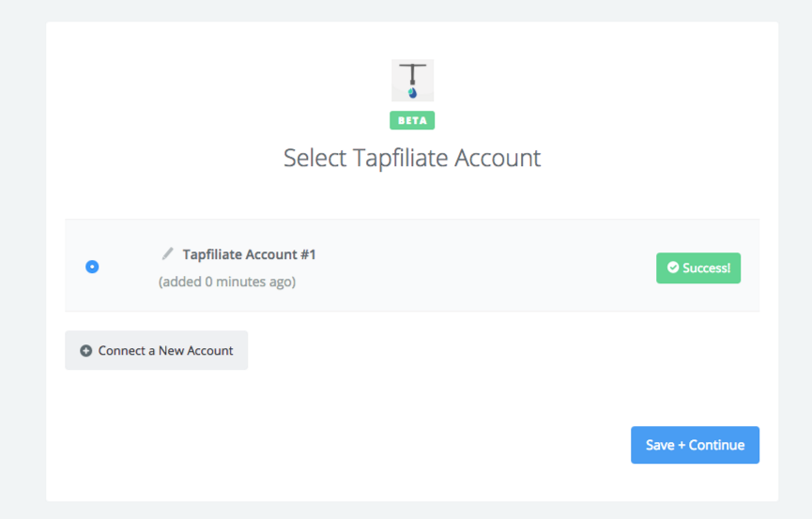Click the word "Tapfiliate" in page heading
Viewport: 812px width, 519px height.
point(400,158)
